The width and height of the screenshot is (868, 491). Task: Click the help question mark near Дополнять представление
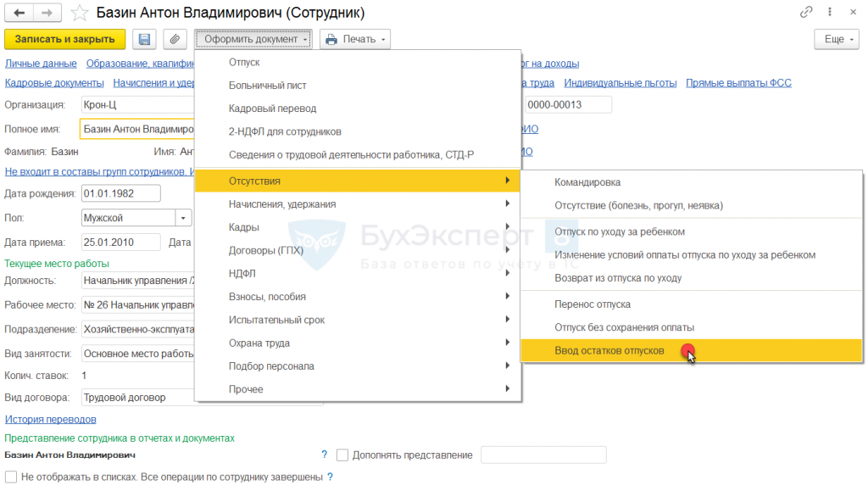pos(324,455)
